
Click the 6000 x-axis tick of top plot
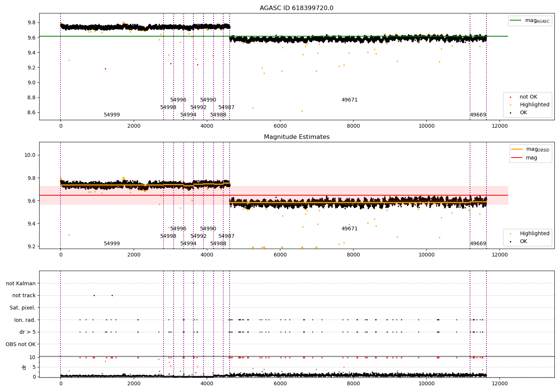(280, 126)
